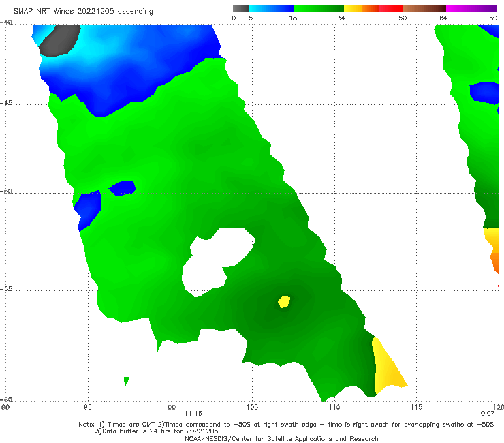Click the '95' longitude axis label
The width and height of the screenshot is (504, 443).
point(87,407)
